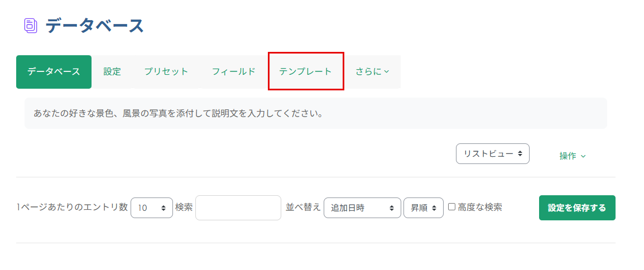Open the リストビュー view selector
644x270 pixels.
(x=492, y=153)
